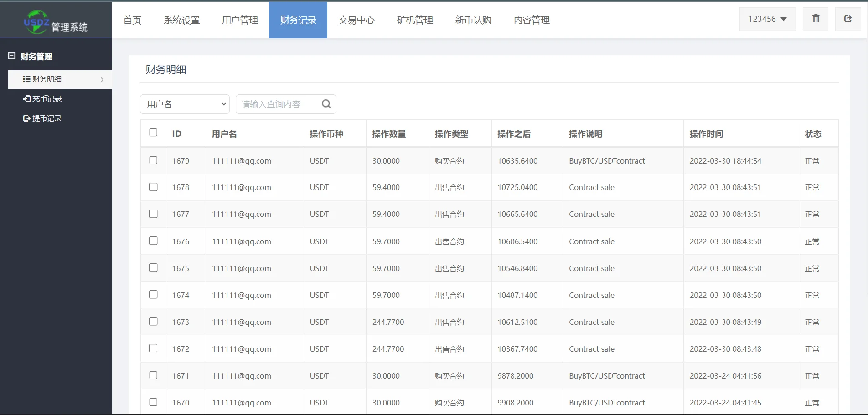Expand the 123456 account dropdown
This screenshot has height=415, width=868.
click(767, 19)
